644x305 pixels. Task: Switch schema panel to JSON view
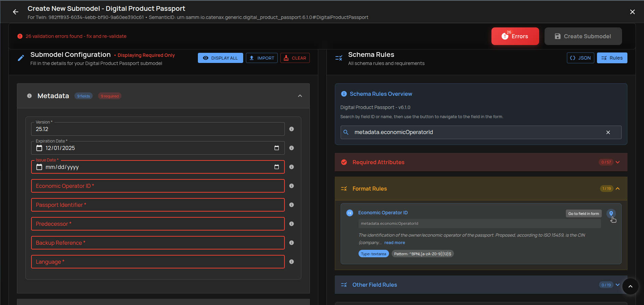[580, 58]
